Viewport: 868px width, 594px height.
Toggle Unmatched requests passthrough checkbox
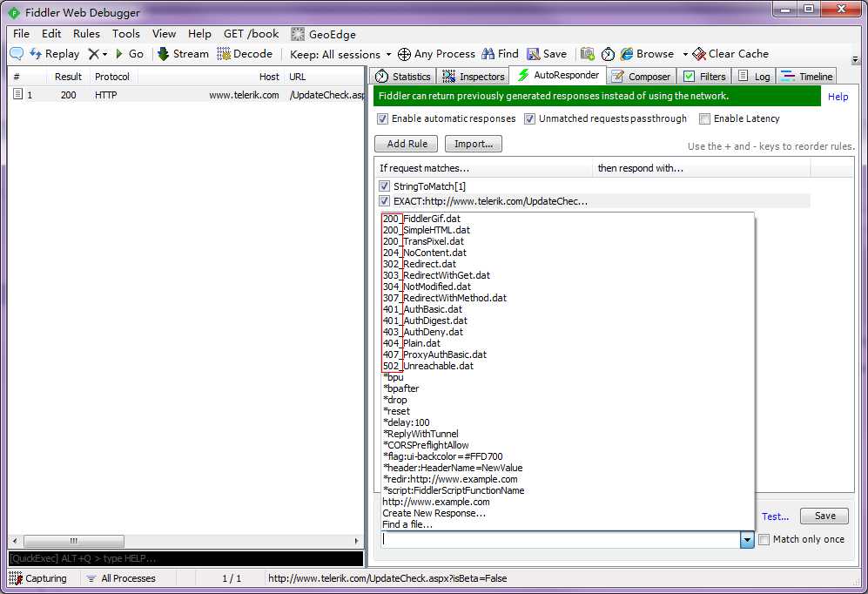[530, 118]
